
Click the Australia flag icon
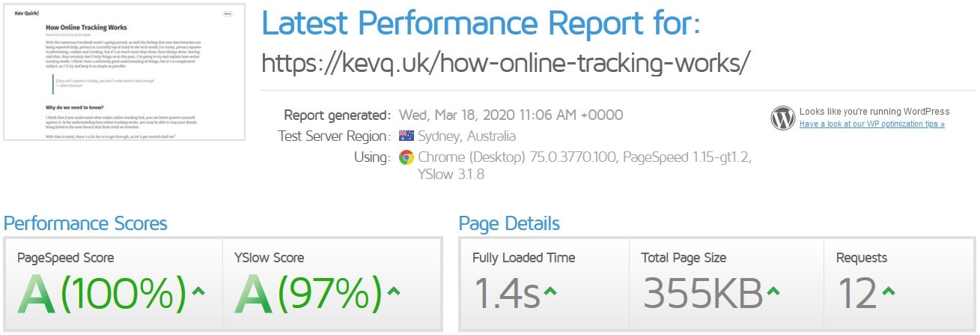point(407,136)
